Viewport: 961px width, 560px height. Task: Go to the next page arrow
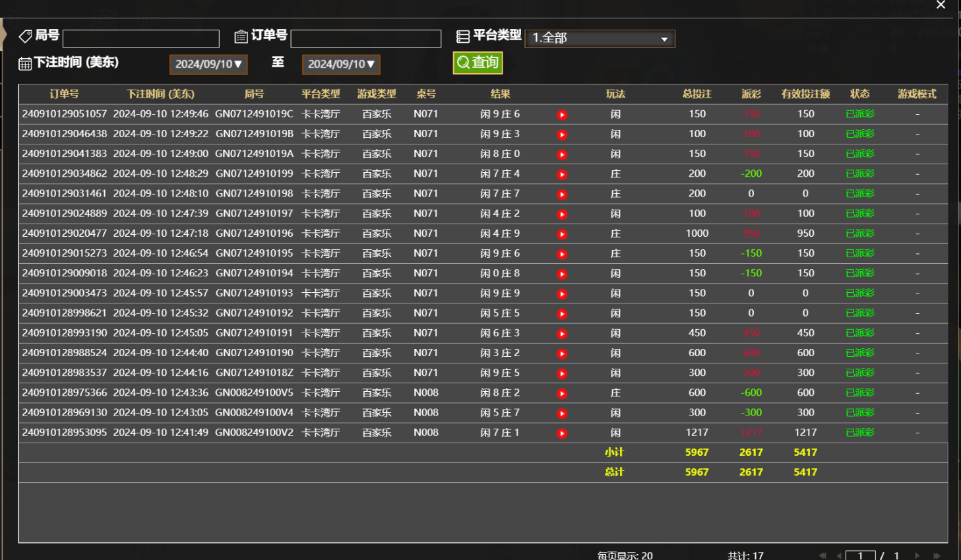click(x=917, y=555)
